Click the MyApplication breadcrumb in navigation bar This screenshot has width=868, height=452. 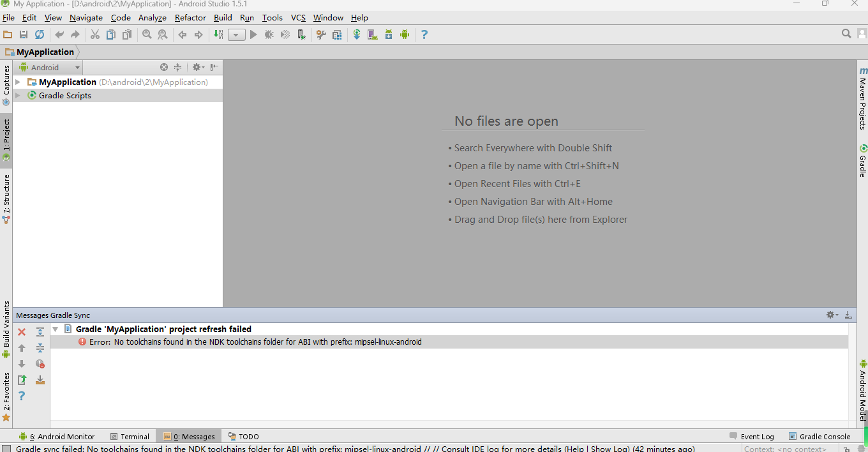pyautogui.click(x=40, y=52)
